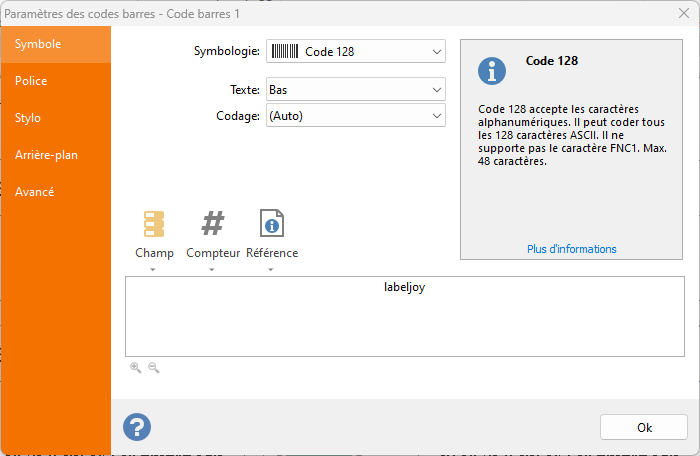Click the Compteur hash icon
700x456 pixels.
(x=213, y=224)
